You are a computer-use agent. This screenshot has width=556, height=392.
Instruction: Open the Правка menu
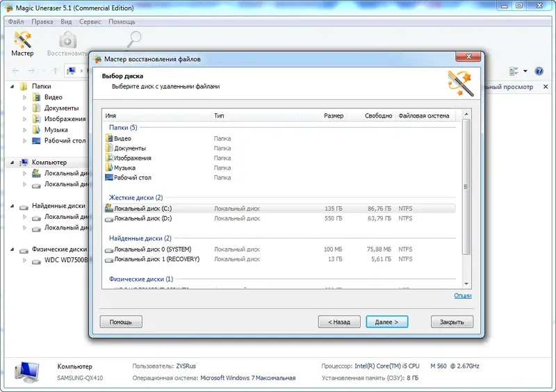[42, 22]
